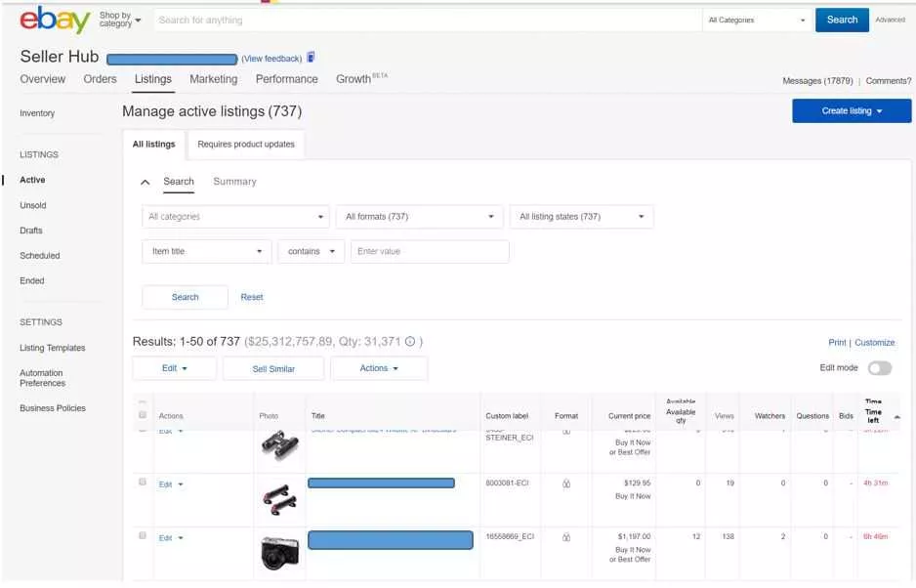The height and width of the screenshot is (588, 916).
Task: Click the Customize link
Action: pyautogui.click(x=874, y=343)
